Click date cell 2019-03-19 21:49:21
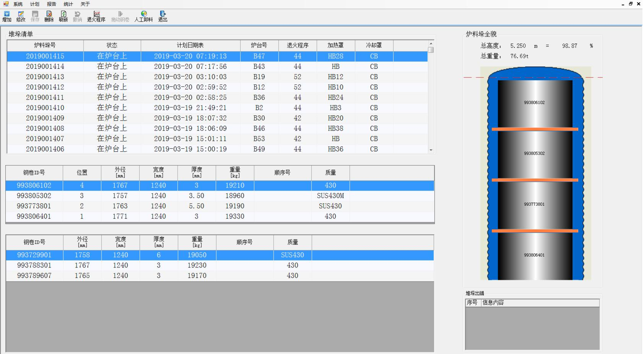The height and width of the screenshot is (354, 644). [190, 108]
